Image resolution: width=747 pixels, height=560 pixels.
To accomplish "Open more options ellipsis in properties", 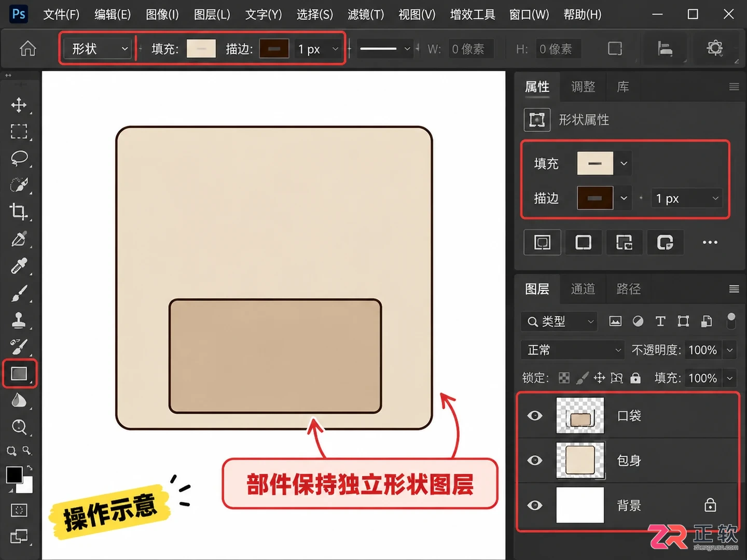I will pyautogui.click(x=710, y=242).
